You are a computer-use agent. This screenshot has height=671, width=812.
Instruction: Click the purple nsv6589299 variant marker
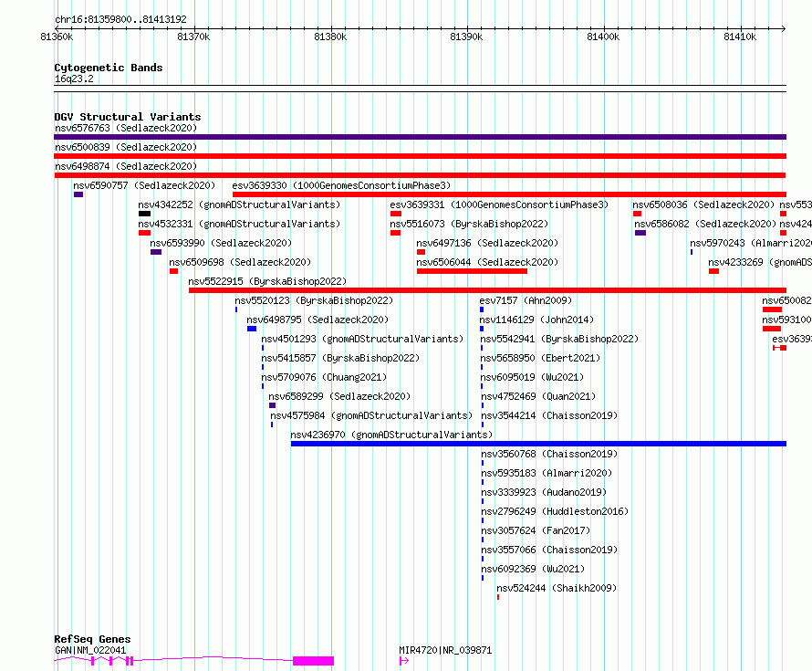point(273,405)
